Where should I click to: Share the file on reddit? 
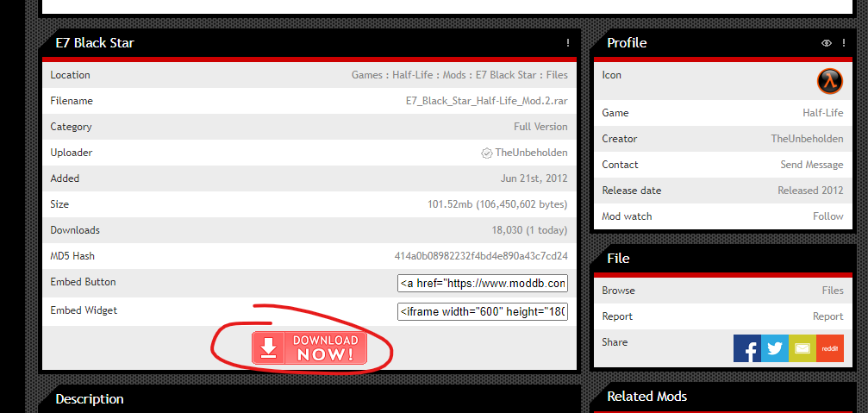(x=830, y=348)
